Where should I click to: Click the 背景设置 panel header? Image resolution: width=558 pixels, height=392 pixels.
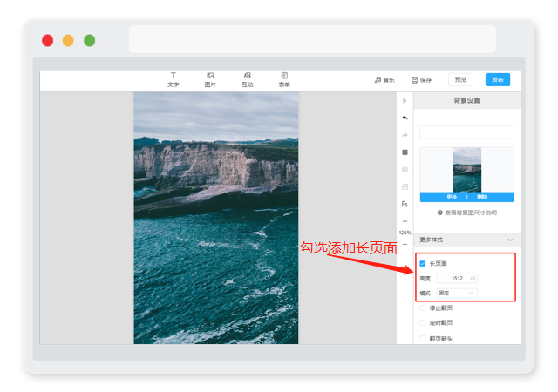[x=467, y=101]
